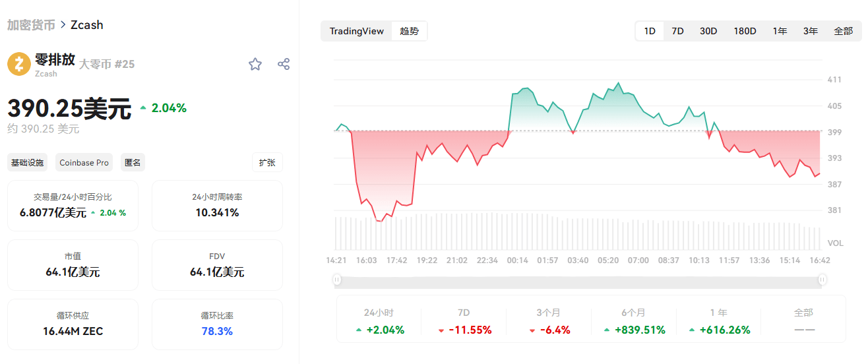Show the 全部 time range

[x=843, y=31]
